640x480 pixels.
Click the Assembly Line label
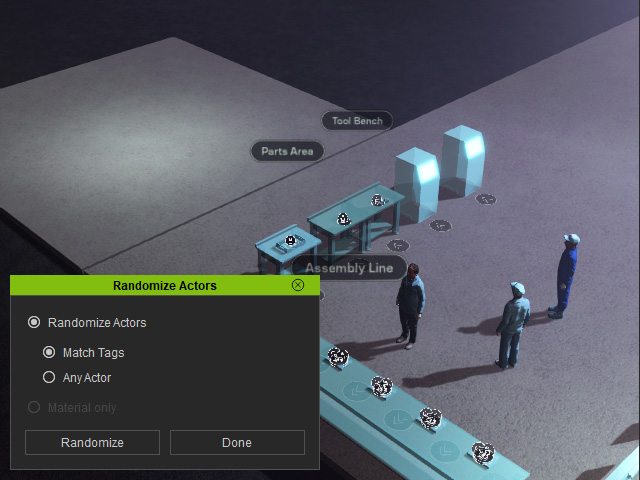tap(349, 268)
